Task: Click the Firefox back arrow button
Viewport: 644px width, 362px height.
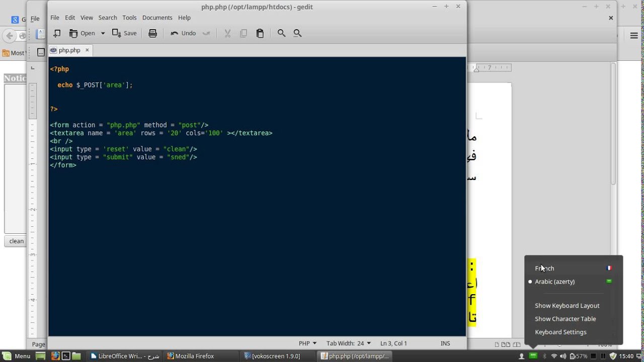Action: pos(10,36)
